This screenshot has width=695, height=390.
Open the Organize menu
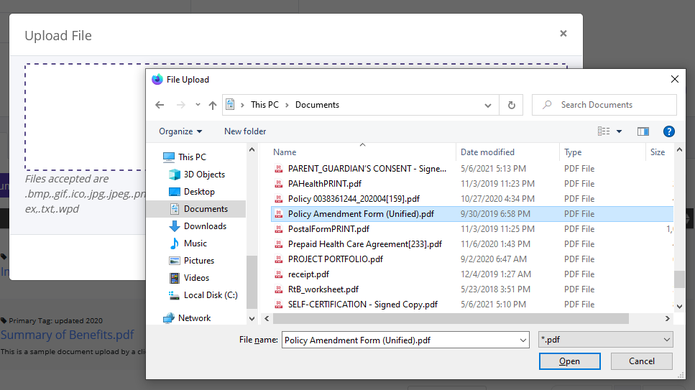[x=180, y=132]
